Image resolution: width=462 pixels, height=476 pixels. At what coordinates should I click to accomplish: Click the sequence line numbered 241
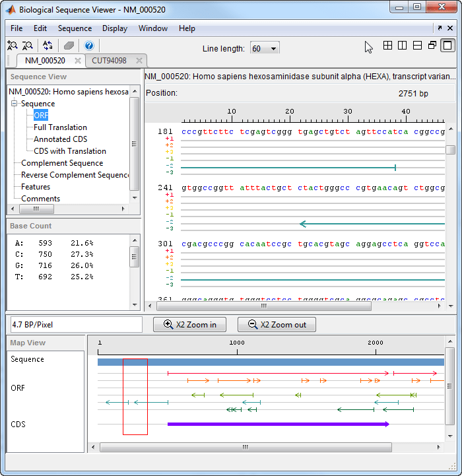(x=302, y=188)
